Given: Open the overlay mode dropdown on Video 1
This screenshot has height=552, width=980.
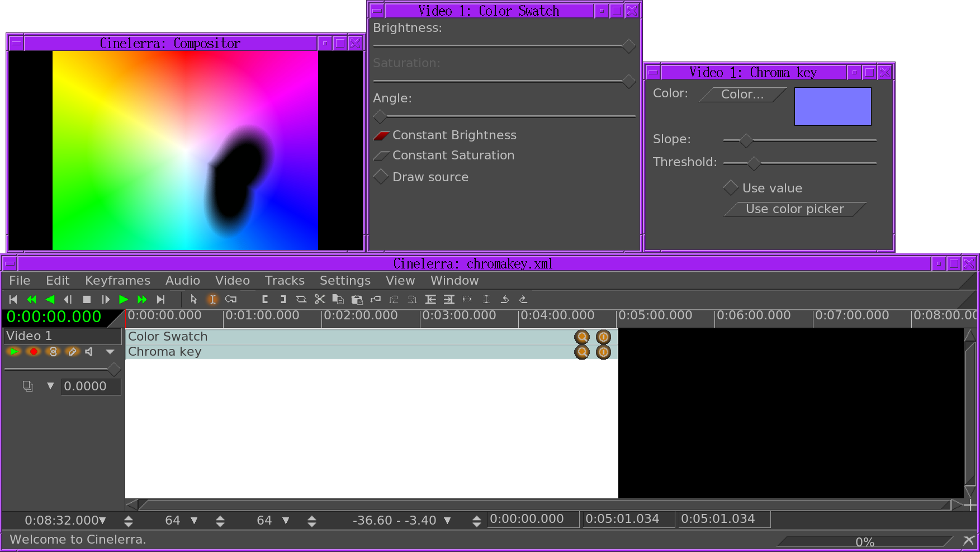Looking at the screenshot, I should pos(50,386).
